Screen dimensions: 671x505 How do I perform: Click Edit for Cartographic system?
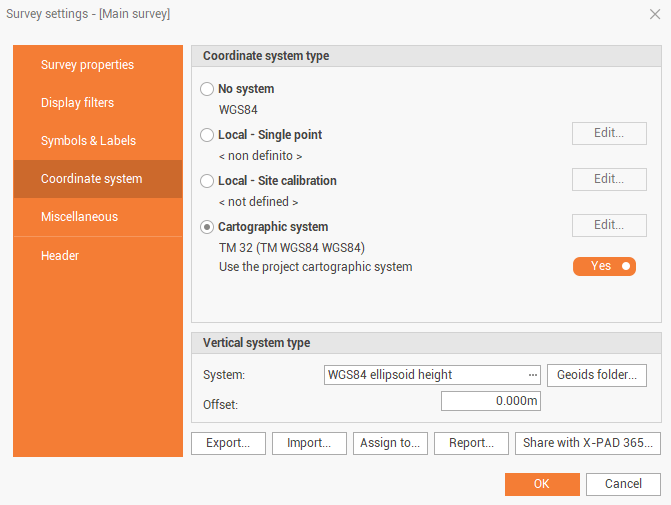pos(609,225)
